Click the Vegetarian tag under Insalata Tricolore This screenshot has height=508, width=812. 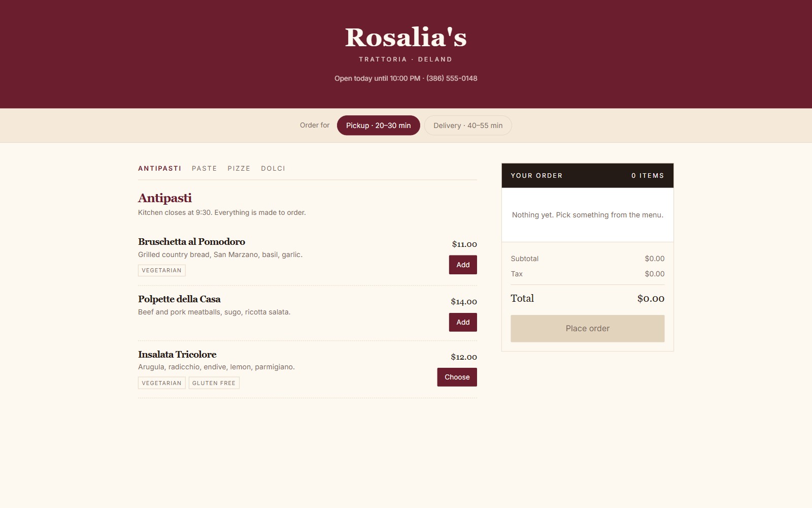[161, 383]
